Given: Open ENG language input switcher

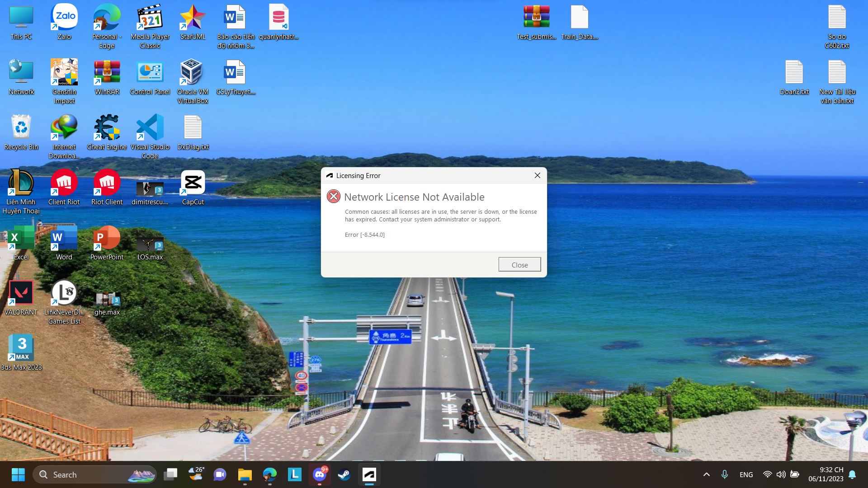Looking at the screenshot, I should (746, 474).
